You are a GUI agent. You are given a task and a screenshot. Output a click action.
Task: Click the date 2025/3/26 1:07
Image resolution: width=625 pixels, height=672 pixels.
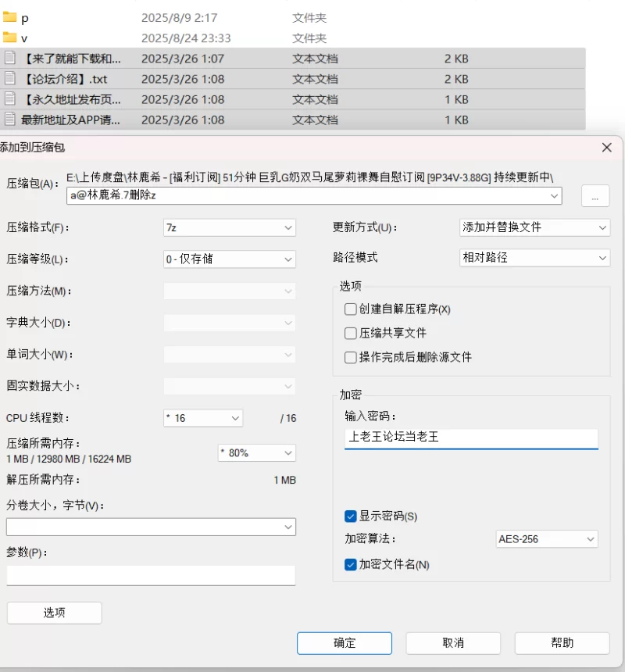coord(183,59)
